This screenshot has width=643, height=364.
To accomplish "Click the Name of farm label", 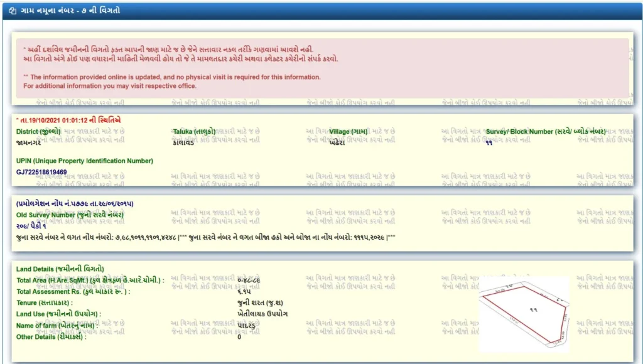I will (x=58, y=326).
